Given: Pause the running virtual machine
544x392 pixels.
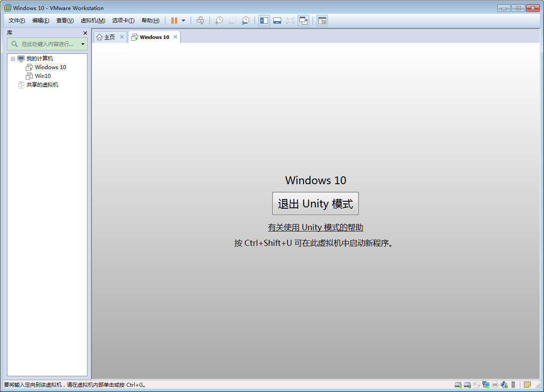Looking at the screenshot, I should point(174,20).
